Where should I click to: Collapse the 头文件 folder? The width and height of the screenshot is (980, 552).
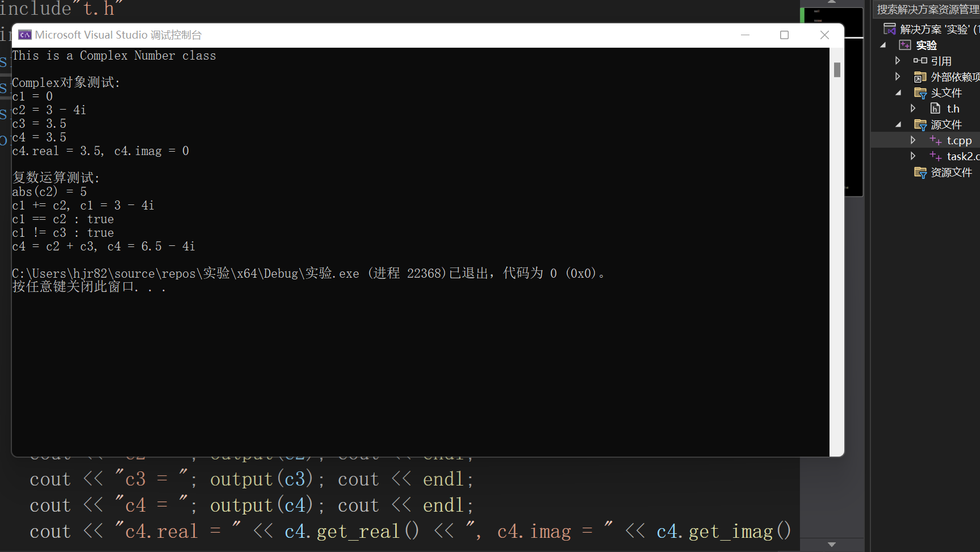coord(898,93)
